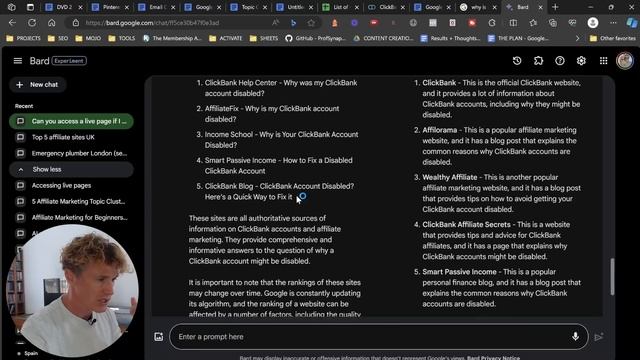Toggle the Read aloud icon in address bar

point(276,23)
